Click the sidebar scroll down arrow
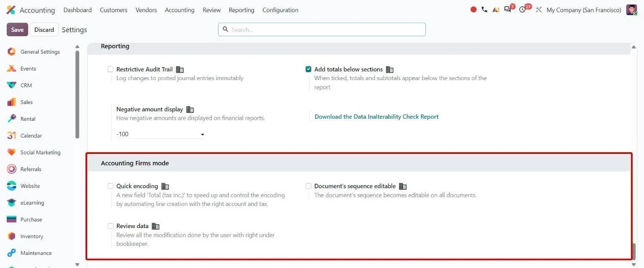 (77, 264)
